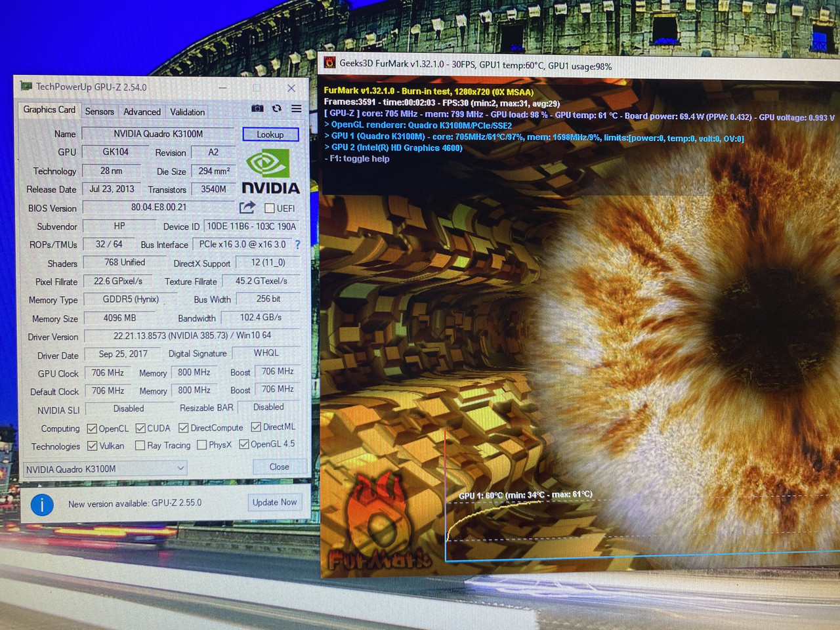Click the Bus Interface question mark
The height and width of the screenshot is (630, 840).
click(297, 244)
